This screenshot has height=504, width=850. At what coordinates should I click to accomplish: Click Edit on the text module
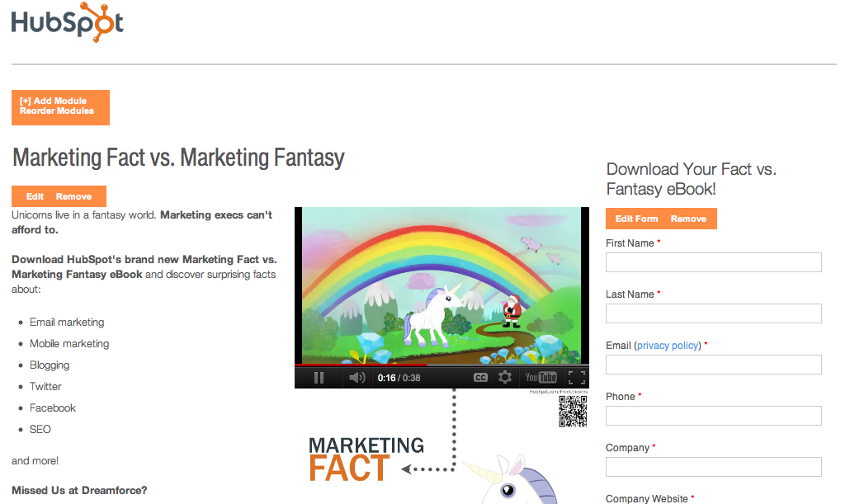tap(35, 196)
